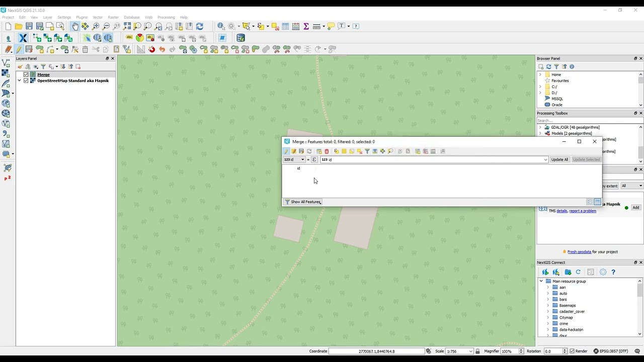Viewport: 644px width, 362px height.
Task: Click the EPSG:3857 (OTF) CRS status button
Action: [x=611, y=351]
